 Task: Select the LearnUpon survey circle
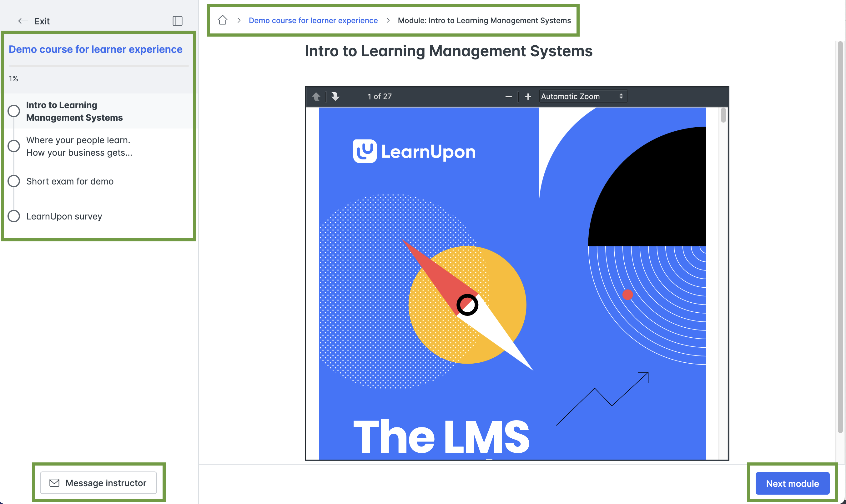point(13,216)
